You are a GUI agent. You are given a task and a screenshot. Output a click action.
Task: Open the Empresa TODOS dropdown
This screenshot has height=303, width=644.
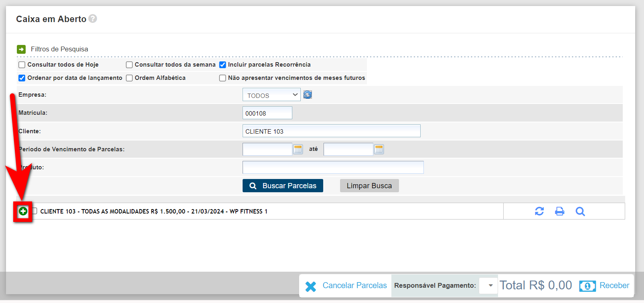pyautogui.click(x=271, y=95)
